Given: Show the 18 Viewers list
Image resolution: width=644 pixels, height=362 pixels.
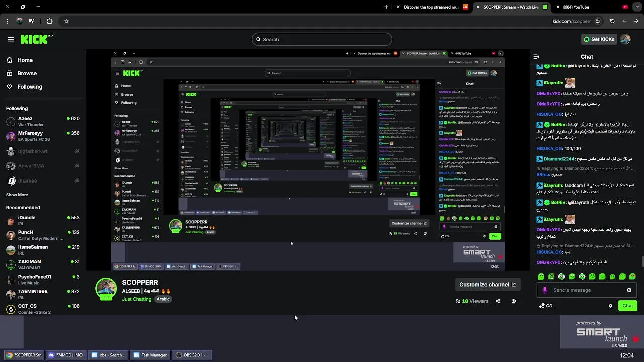Looking at the screenshot, I should [x=472, y=301].
